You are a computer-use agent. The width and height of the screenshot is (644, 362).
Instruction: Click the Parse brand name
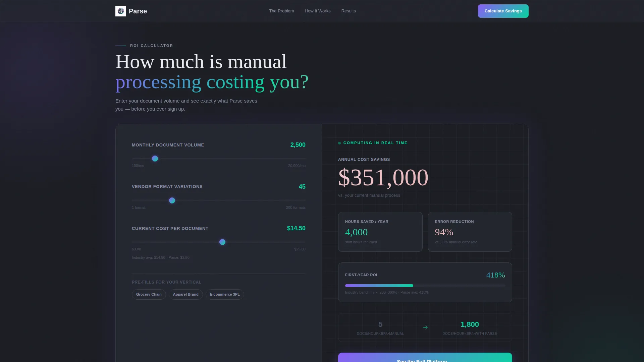tap(138, 11)
